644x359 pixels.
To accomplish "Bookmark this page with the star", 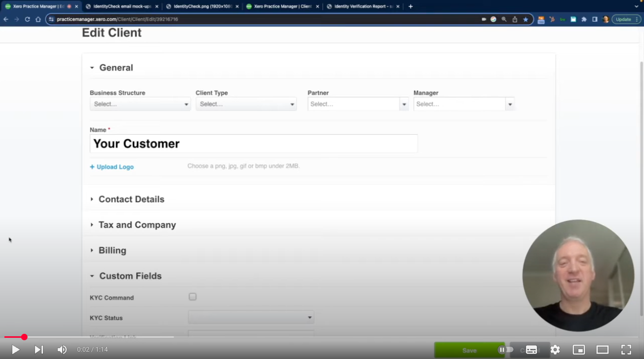I will [526, 19].
